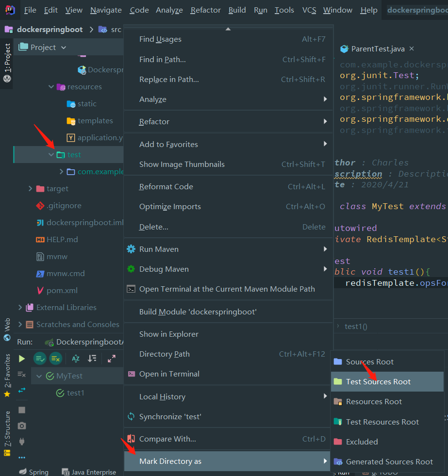The height and width of the screenshot is (476, 448).
Task: Open Java Enterprise tool window tab
Action: [x=89, y=472]
